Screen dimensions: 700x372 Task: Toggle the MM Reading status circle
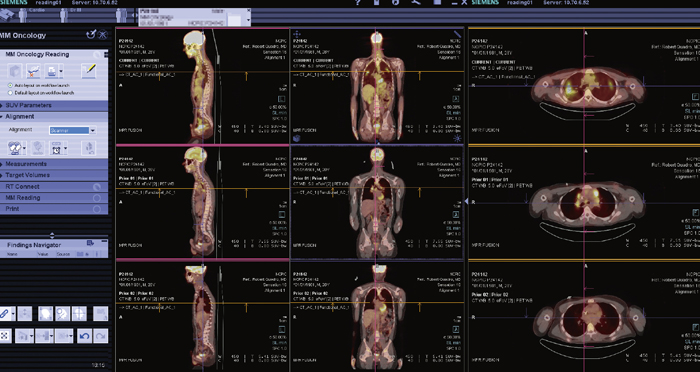[x=97, y=198]
